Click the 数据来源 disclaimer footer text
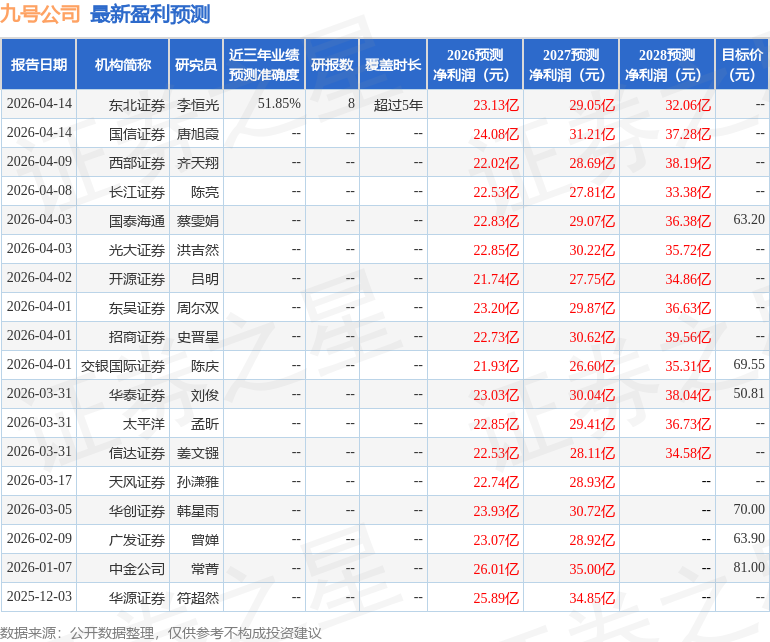Image resolution: width=770 pixels, height=642 pixels. (161, 632)
